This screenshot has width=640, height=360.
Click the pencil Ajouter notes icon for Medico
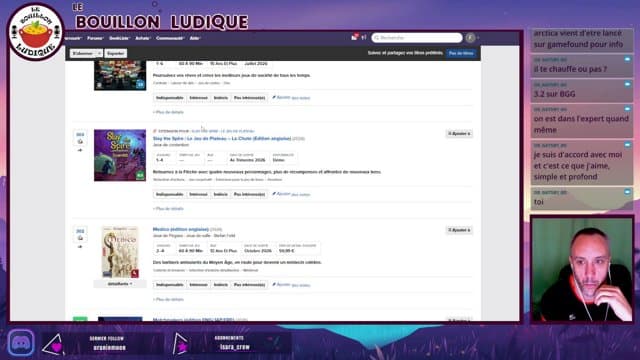coord(274,284)
